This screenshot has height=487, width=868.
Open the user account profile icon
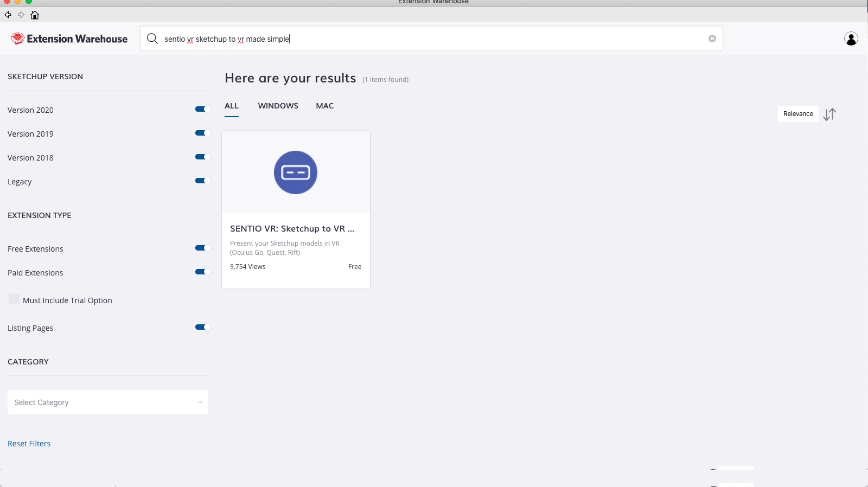coord(851,39)
